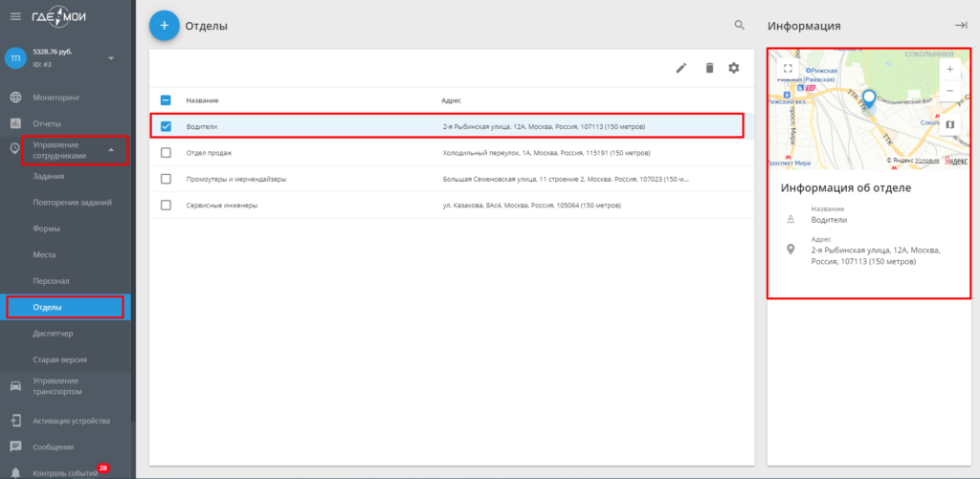Click the ГдеМои logo
The width and height of the screenshot is (980, 479).
59,17
